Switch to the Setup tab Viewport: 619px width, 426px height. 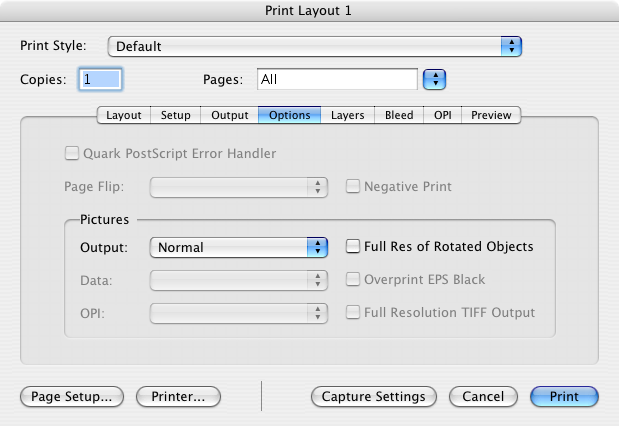[x=176, y=115]
